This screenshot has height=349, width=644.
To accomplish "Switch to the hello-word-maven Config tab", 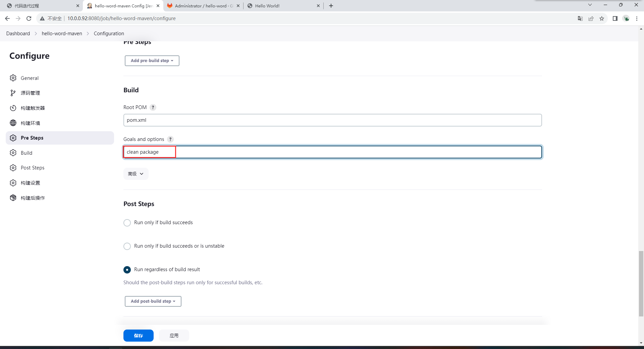I will (x=123, y=6).
